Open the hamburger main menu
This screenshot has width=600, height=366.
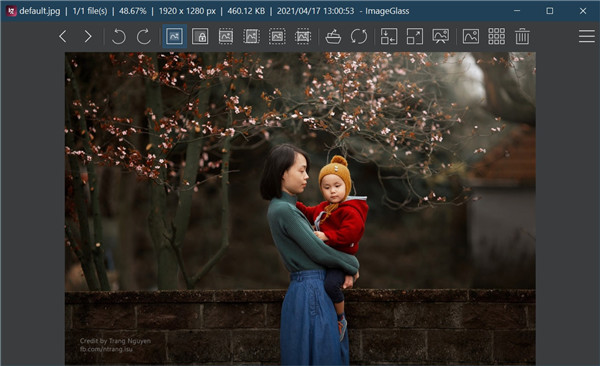pyautogui.click(x=587, y=36)
